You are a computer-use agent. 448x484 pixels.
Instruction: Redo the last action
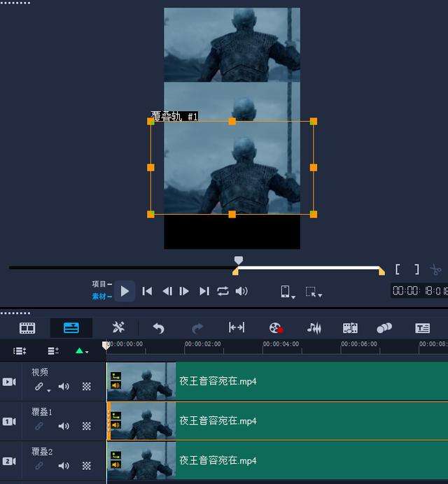tap(197, 328)
